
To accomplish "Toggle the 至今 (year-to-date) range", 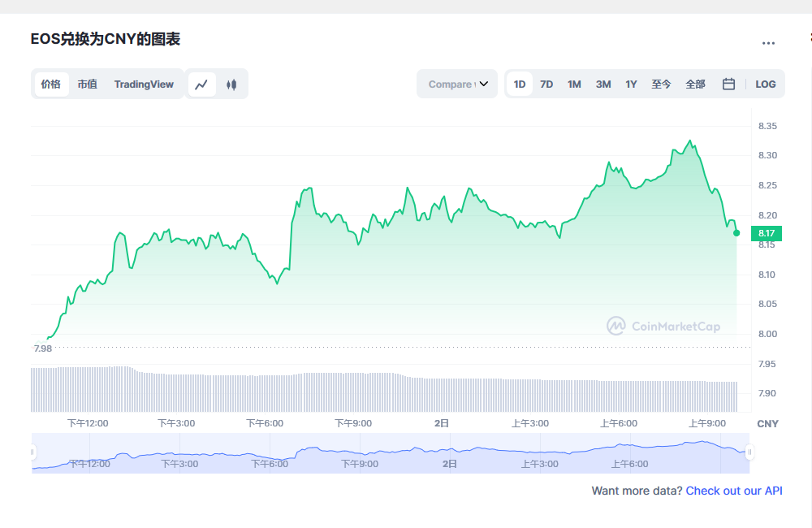I will [x=662, y=84].
